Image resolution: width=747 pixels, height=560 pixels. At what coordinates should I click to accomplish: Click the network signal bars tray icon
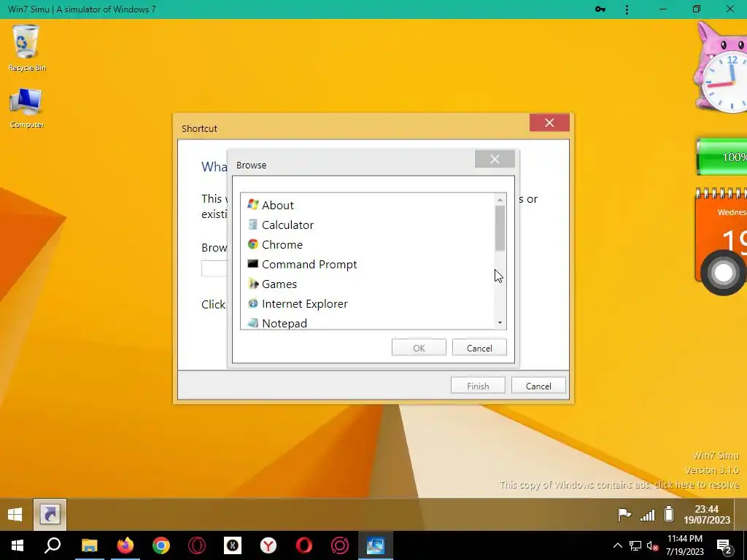647,515
